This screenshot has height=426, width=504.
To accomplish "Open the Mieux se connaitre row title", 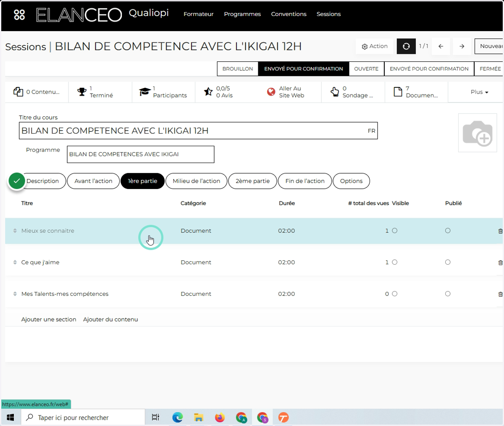I will pos(48,231).
